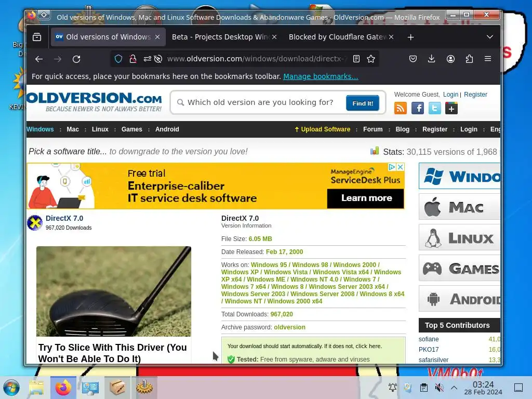532x399 pixels.
Task: Close the Blocked by Cloudflare Gateway tab
Action: tap(391, 37)
